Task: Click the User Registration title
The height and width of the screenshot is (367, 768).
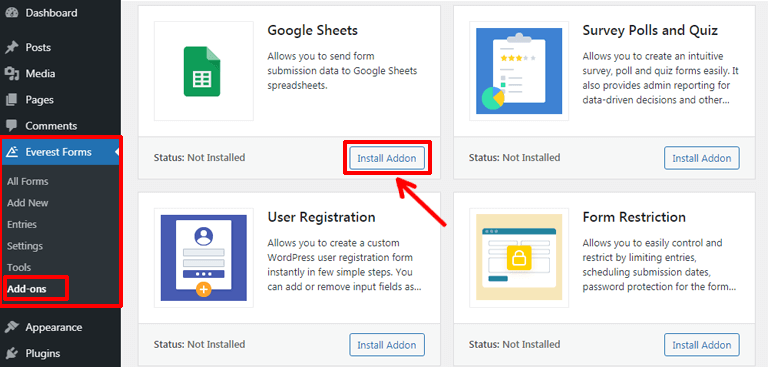Action: pyautogui.click(x=321, y=217)
